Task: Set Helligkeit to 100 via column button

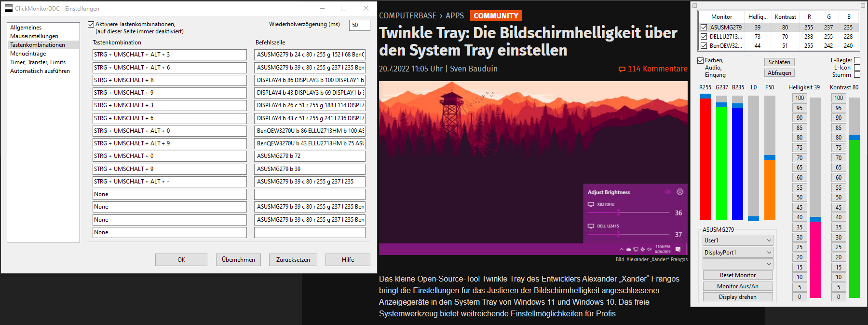Action: (x=800, y=98)
